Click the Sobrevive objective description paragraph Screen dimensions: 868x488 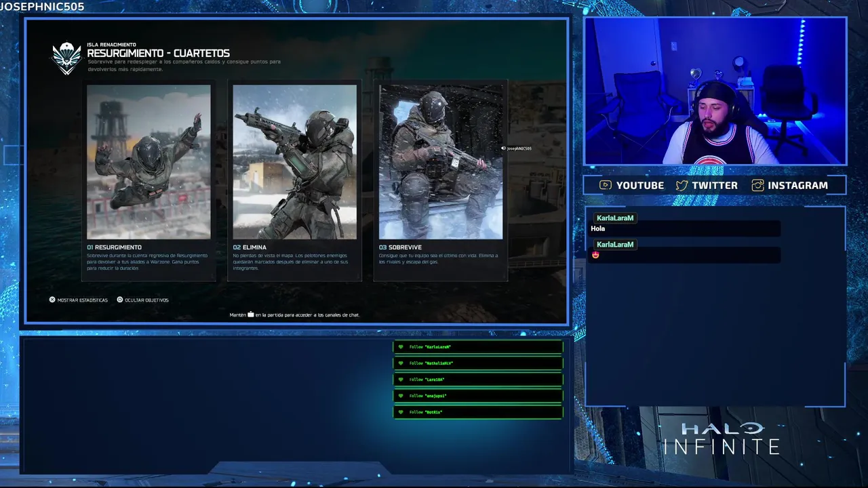click(439, 258)
